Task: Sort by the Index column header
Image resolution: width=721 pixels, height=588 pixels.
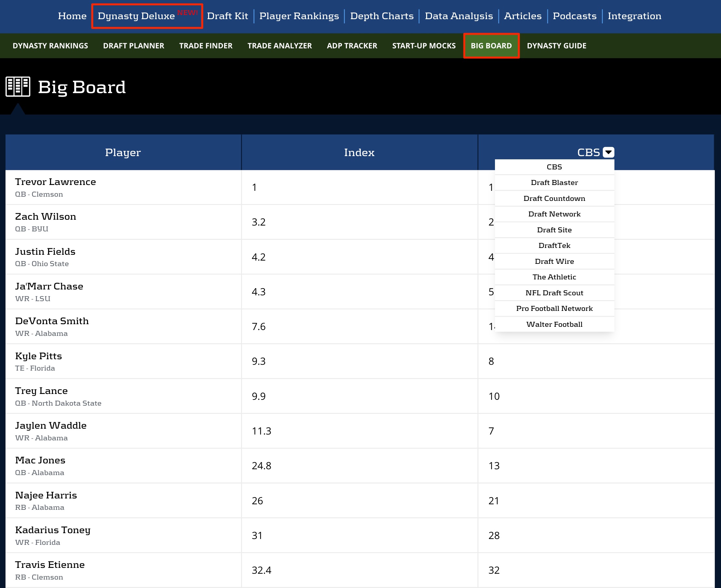Action: click(359, 153)
